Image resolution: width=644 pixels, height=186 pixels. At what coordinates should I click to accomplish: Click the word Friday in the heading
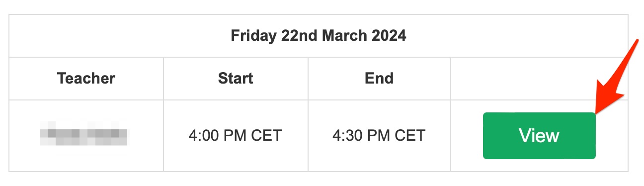coord(254,36)
